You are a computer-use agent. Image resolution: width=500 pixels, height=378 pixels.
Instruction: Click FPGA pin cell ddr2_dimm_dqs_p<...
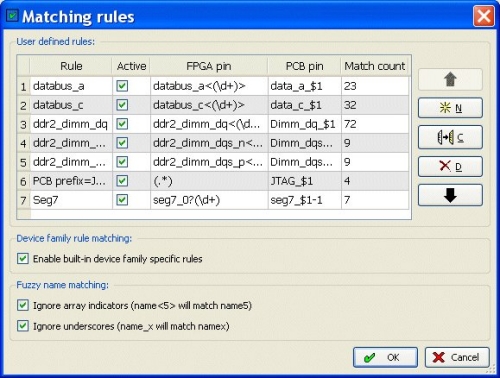pyautogui.click(x=209, y=162)
